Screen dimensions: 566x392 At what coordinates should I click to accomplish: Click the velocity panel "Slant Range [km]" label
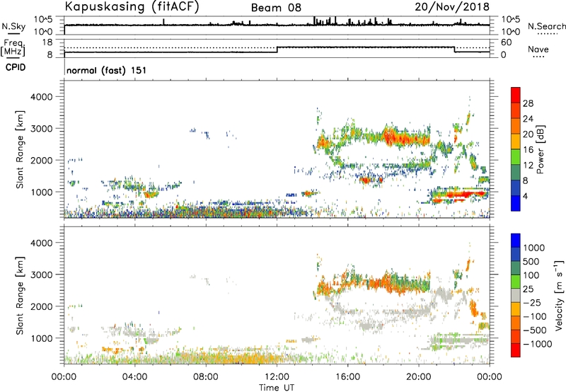click(20, 296)
